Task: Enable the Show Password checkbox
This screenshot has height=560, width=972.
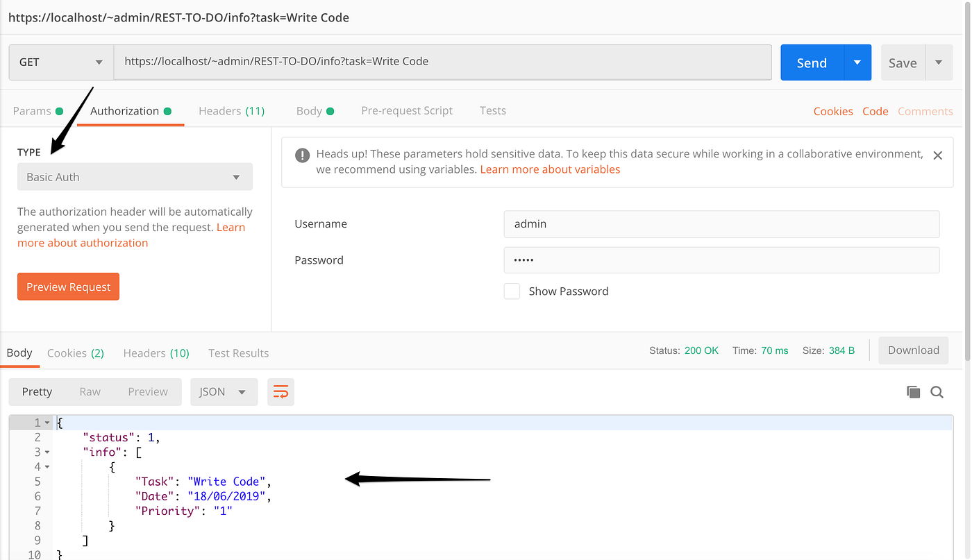Action: (512, 291)
